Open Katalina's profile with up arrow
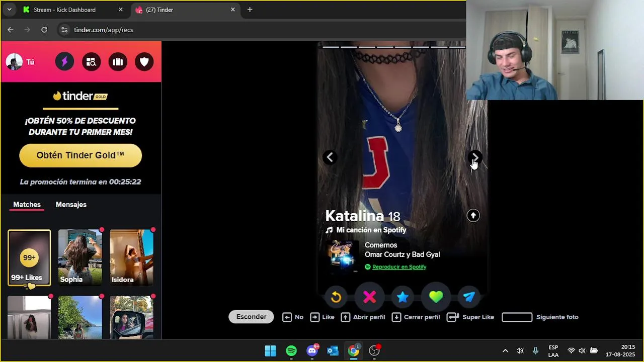The width and height of the screenshot is (644, 362). 473,216
